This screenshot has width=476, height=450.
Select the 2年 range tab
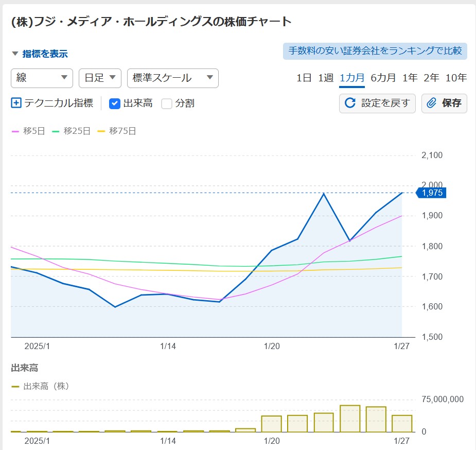click(x=431, y=78)
